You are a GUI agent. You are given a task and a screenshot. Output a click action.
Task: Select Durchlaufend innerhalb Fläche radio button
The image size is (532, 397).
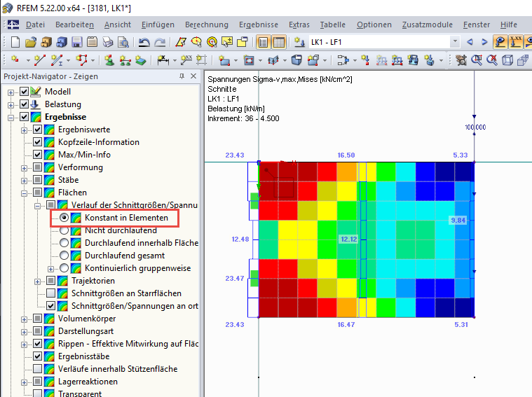click(64, 243)
